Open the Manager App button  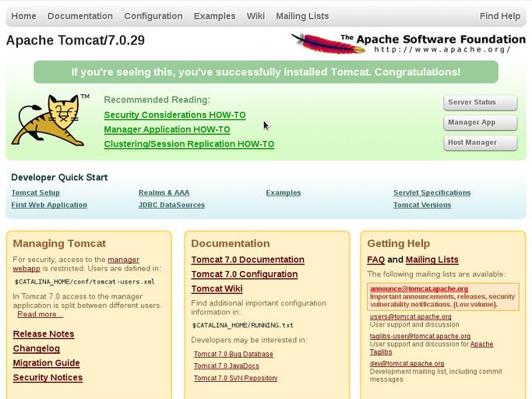(x=480, y=122)
